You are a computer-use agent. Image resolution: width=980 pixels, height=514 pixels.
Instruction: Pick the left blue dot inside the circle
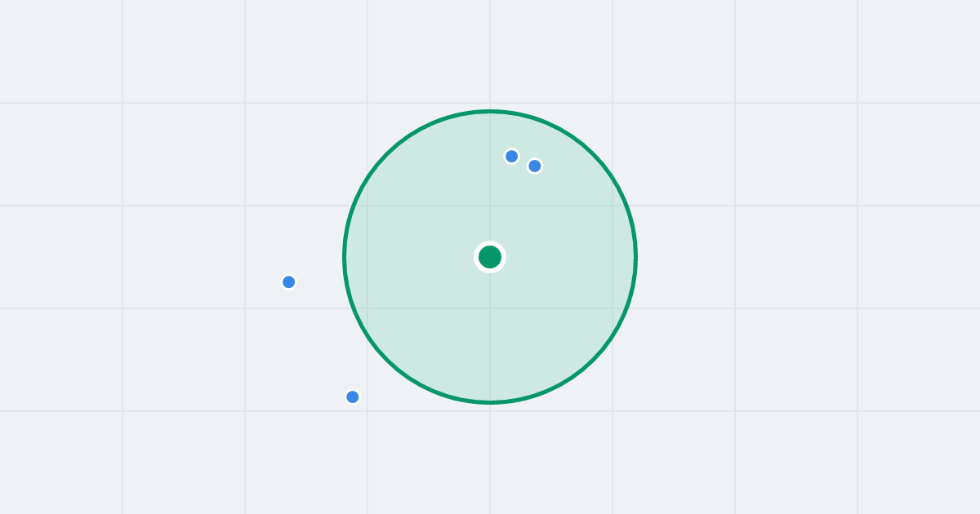pyautogui.click(x=512, y=156)
